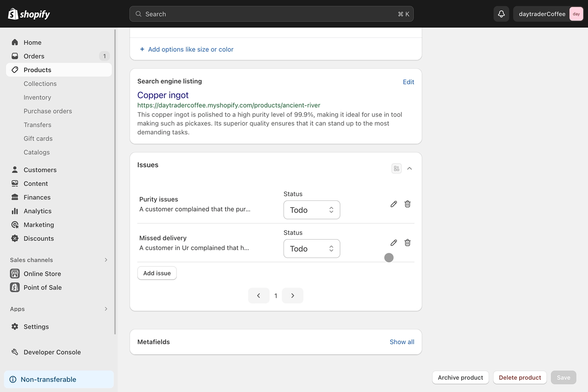Open daytraderCoffee account menu
The height and width of the screenshot is (392, 588).
(x=548, y=14)
